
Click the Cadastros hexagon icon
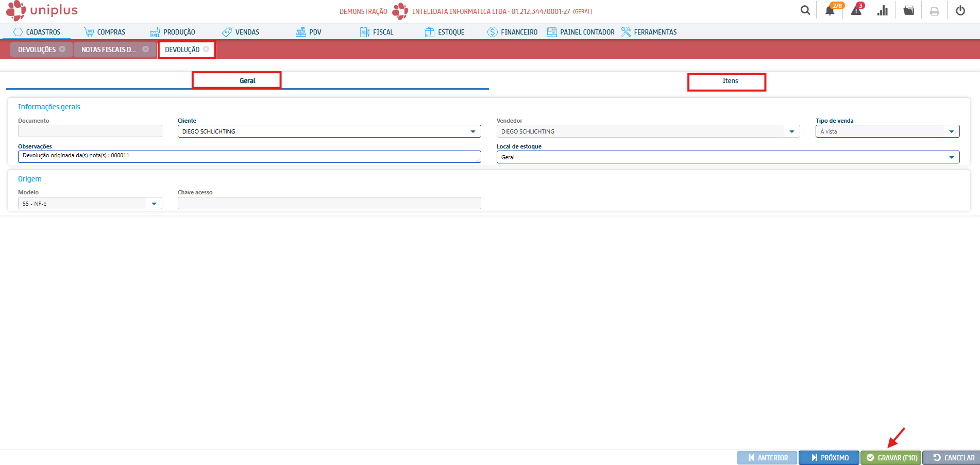(18, 32)
